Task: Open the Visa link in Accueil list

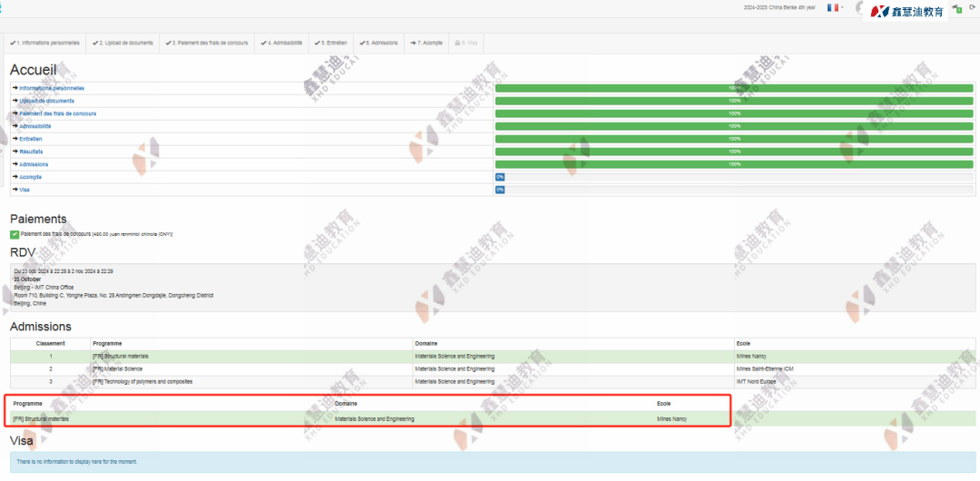Action: pos(24,190)
